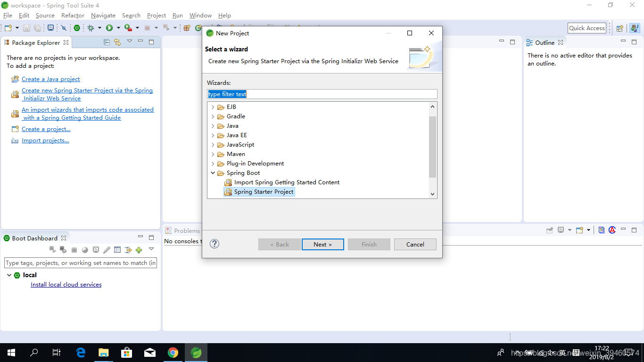The width and height of the screenshot is (644, 362).
Task: Select the Java perspective icon
Action: click(x=634, y=28)
